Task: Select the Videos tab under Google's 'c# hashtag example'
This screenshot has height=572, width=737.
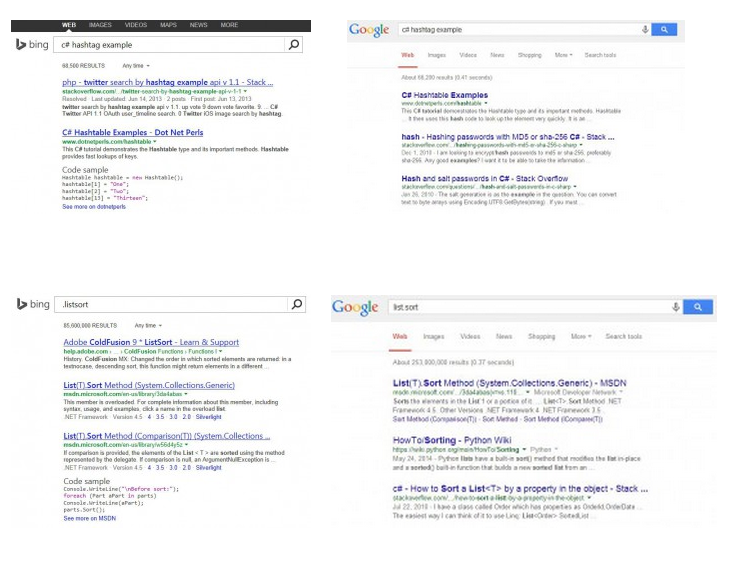Action: pyautogui.click(x=468, y=55)
